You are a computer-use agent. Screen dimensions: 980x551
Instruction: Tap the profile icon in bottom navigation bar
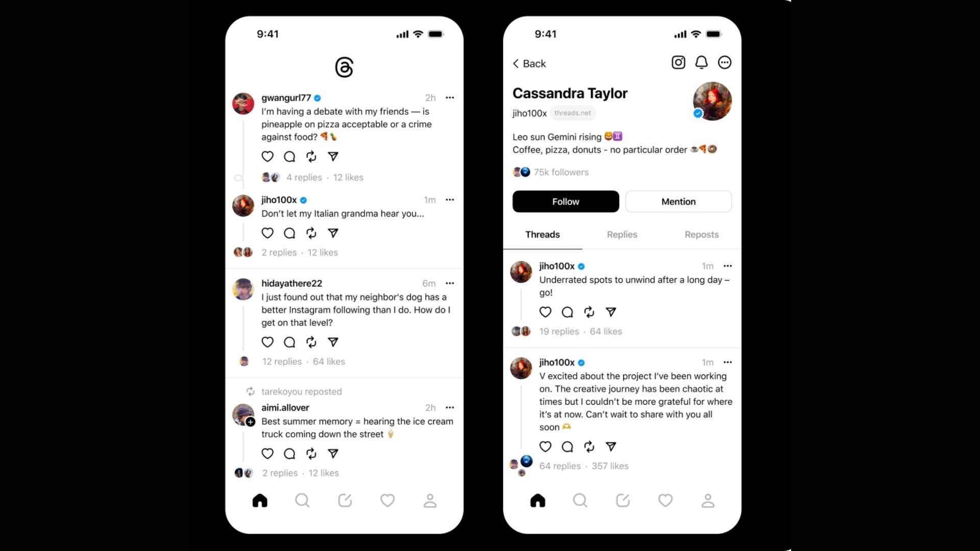click(x=429, y=500)
